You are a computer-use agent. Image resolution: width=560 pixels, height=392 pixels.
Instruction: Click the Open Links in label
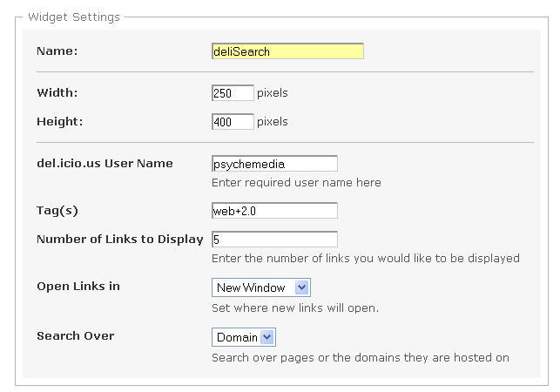point(78,287)
